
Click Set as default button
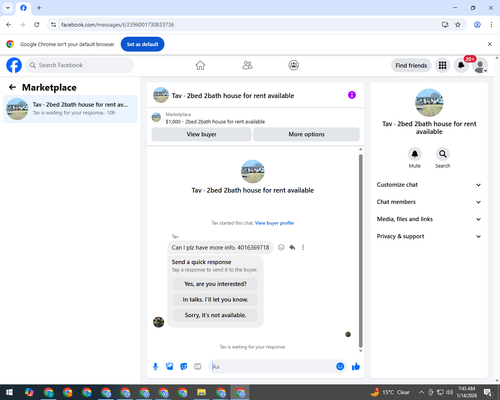(x=142, y=44)
